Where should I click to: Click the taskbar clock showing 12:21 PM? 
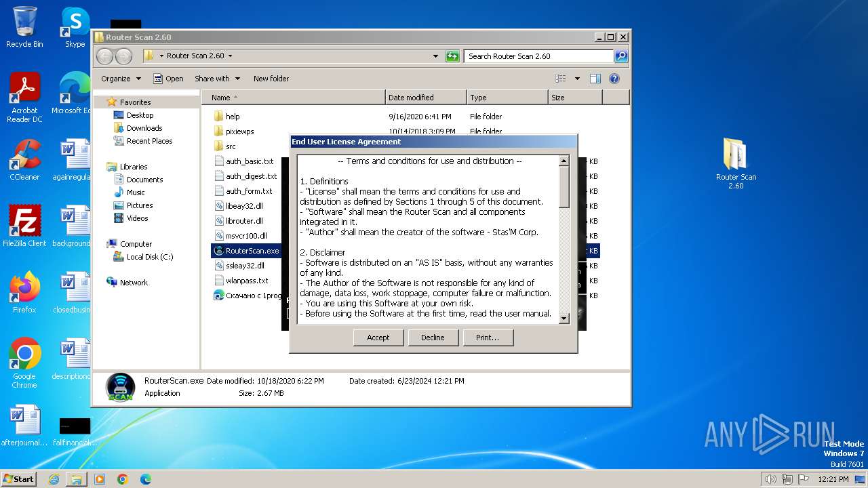[x=833, y=479]
